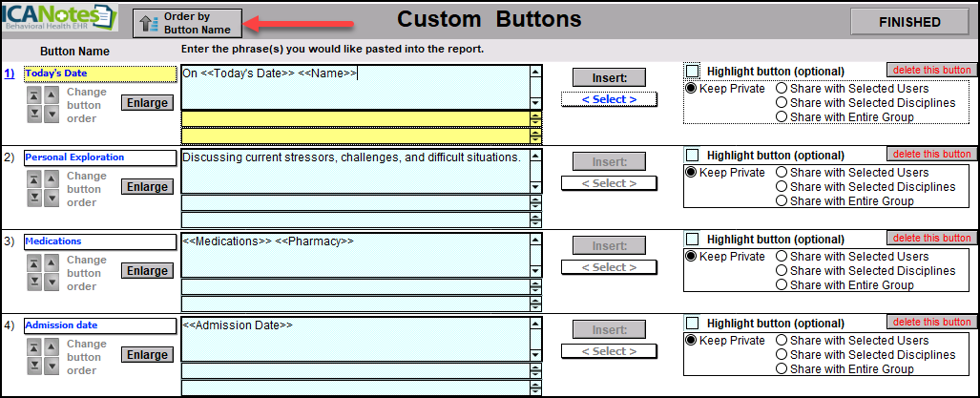Move Medications button to top of list

[x=34, y=262]
